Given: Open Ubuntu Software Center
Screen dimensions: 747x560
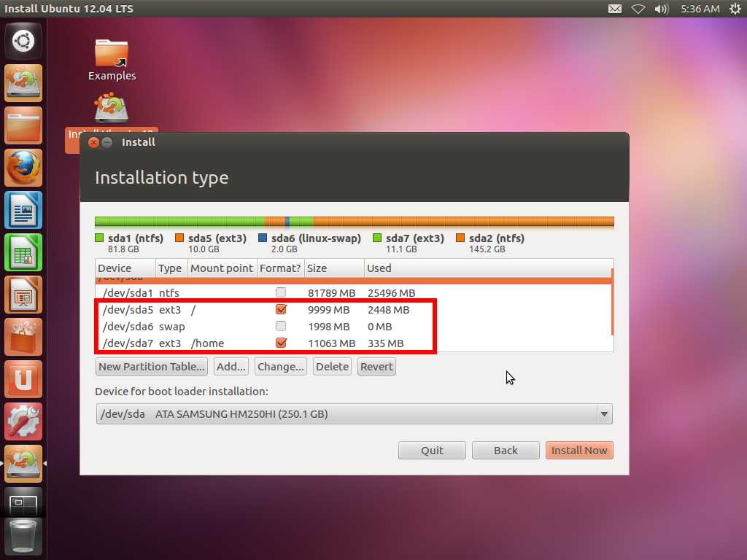Looking at the screenshot, I should [23, 337].
